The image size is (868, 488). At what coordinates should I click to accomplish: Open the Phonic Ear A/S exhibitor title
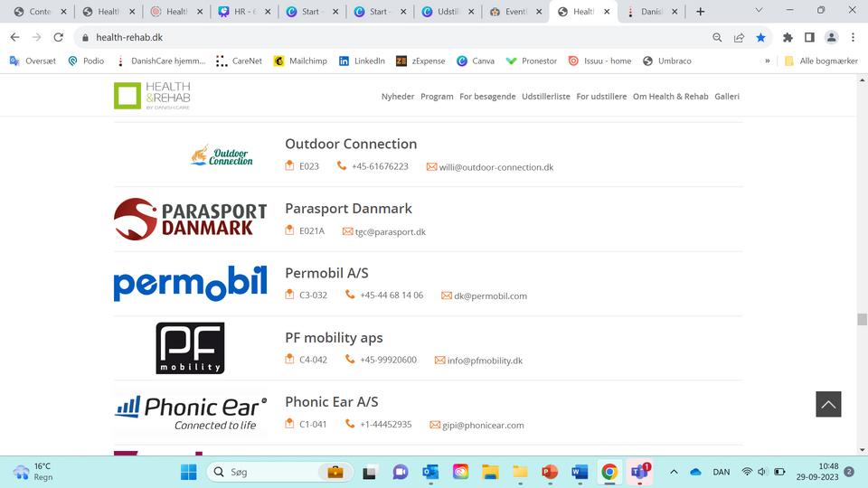[332, 401]
